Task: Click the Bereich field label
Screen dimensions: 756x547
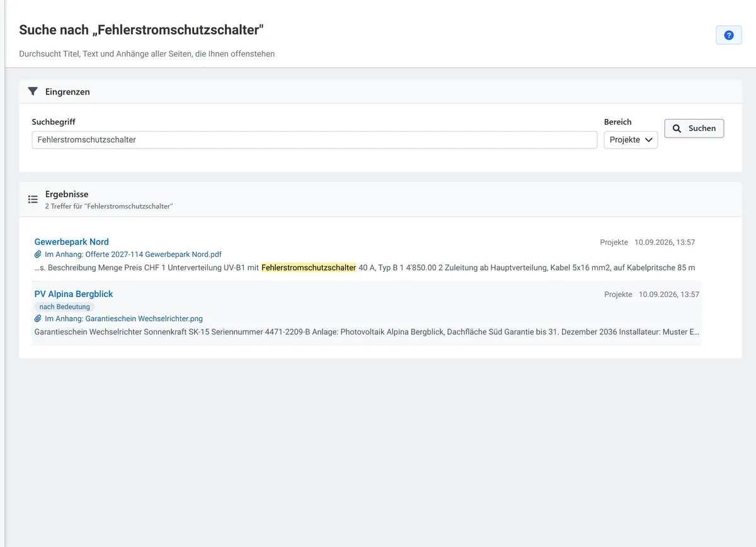Action: coord(617,121)
